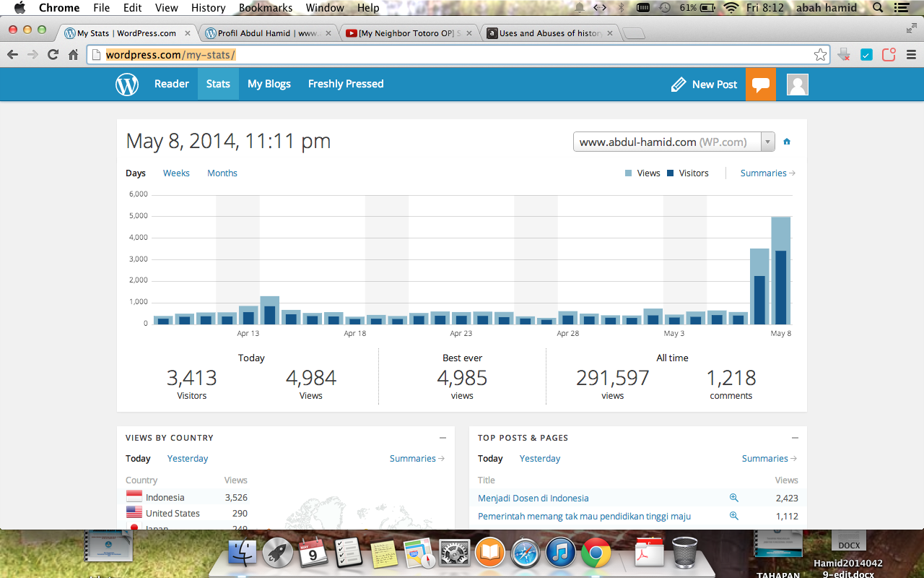
Task: Click the WordPress logo icon
Action: (127, 85)
